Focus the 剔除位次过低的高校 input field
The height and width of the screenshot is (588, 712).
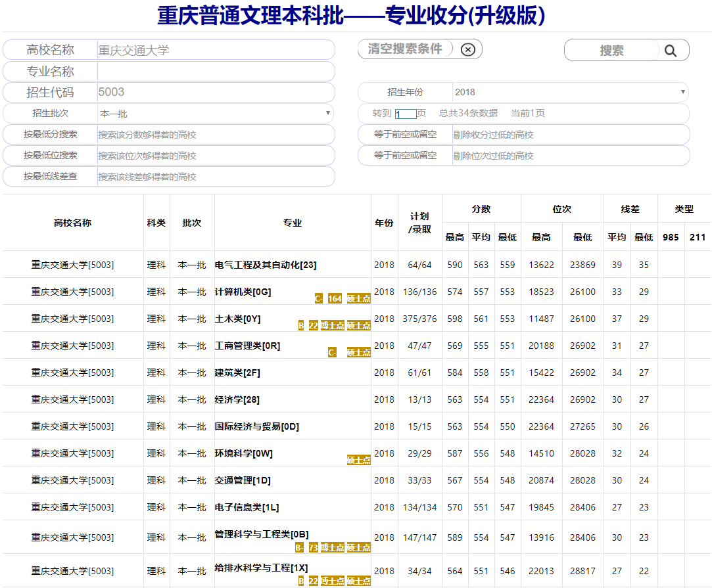tap(571, 156)
